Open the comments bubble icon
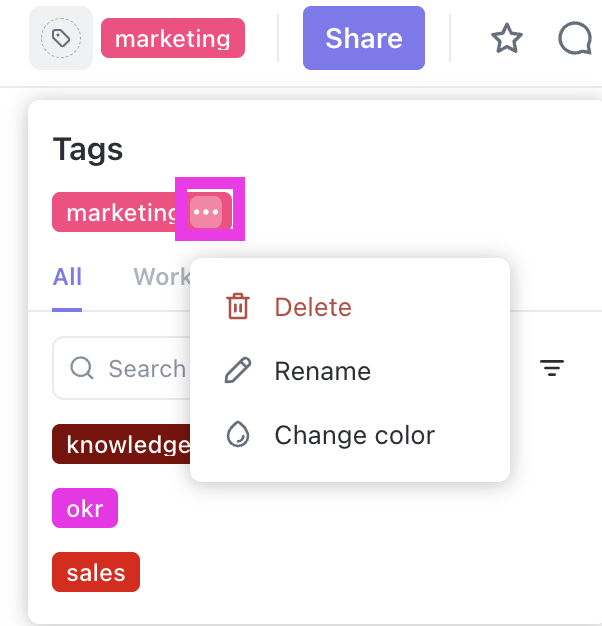Image resolution: width=602 pixels, height=626 pixels. (x=576, y=39)
